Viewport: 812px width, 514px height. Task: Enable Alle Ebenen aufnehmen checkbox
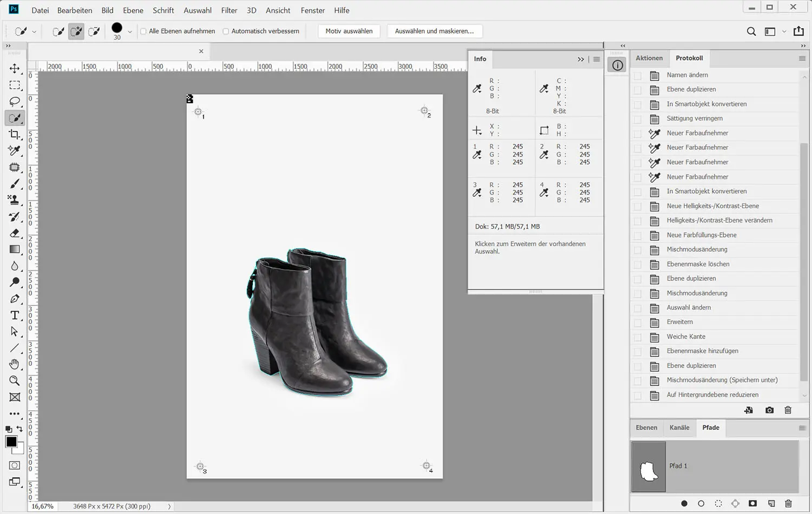[x=143, y=31]
